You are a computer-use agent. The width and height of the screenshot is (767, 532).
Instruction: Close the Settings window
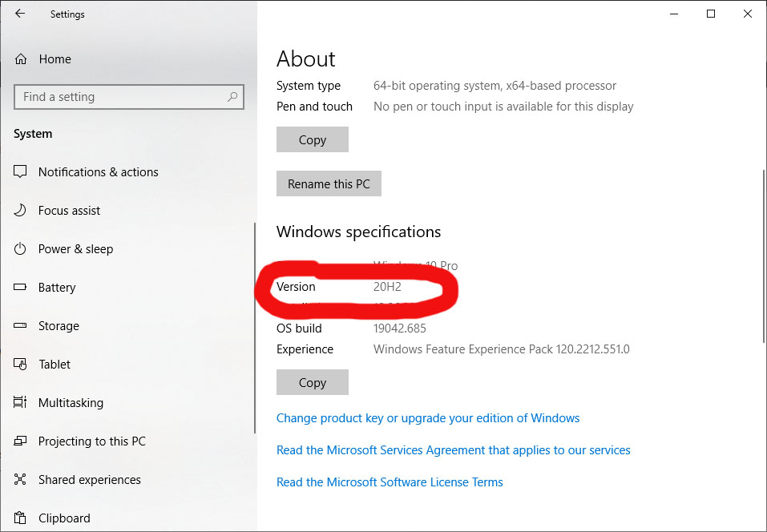coord(748,14)
